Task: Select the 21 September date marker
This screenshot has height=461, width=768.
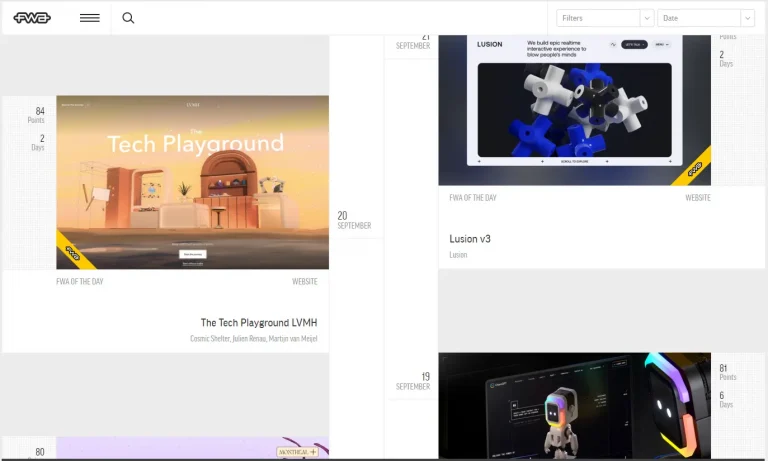Action: point(413,42)
